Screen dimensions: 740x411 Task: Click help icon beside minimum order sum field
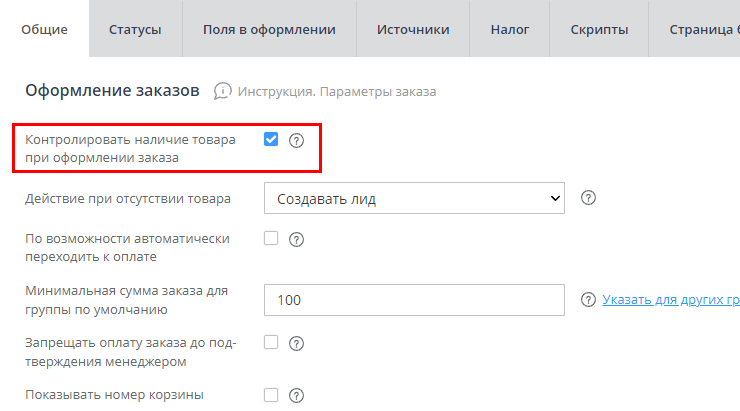click(x=589, y=300)
